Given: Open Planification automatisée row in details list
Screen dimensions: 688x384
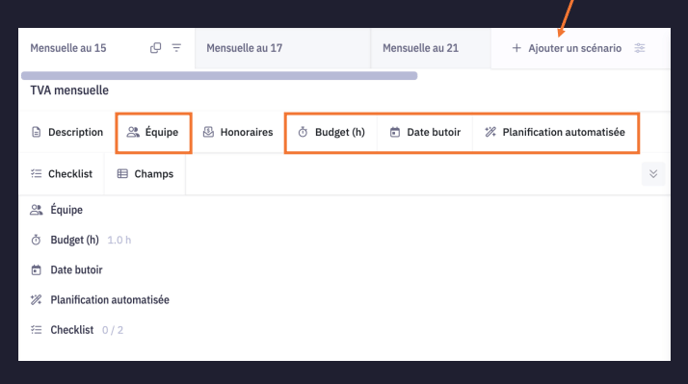Looking at the screenshot, I should tap(100, 300).
